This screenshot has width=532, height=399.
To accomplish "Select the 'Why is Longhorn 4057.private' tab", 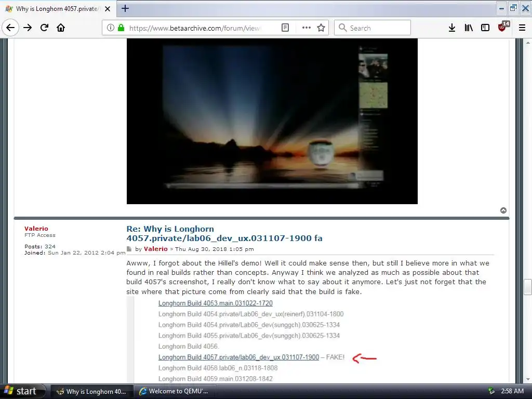I will [58, 9].
